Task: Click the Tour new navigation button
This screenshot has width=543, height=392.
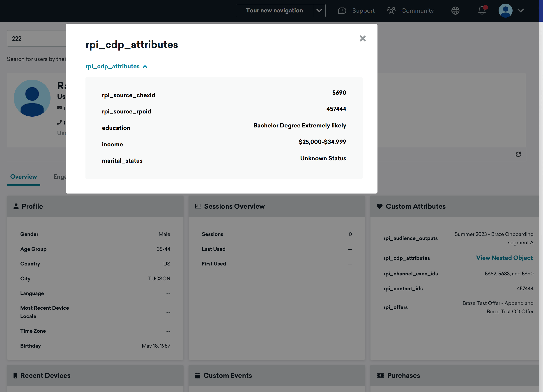Action: pos(274,11)
